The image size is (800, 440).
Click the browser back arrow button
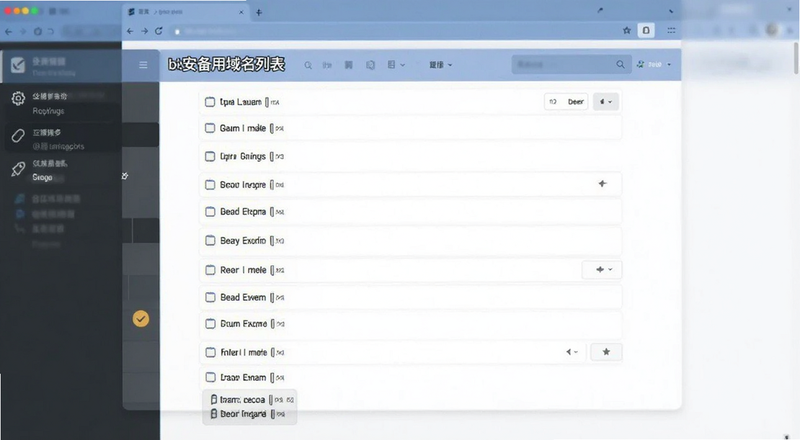(130, 31)
